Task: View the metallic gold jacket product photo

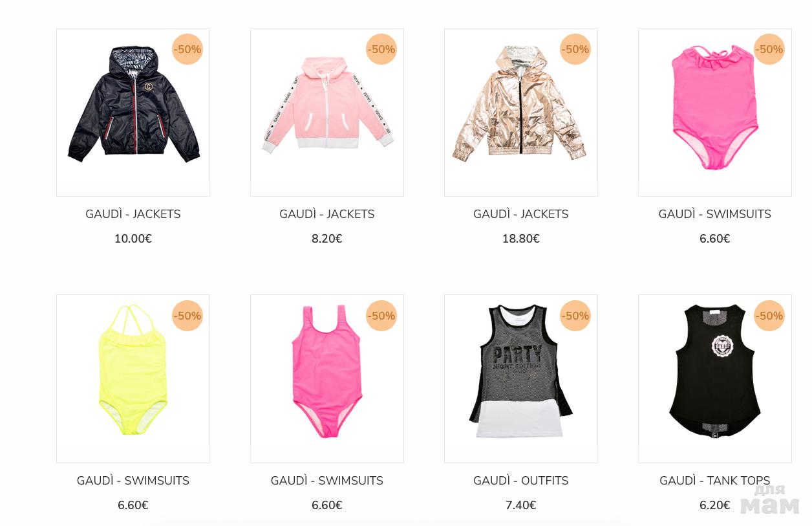Action: click(521, 112)
